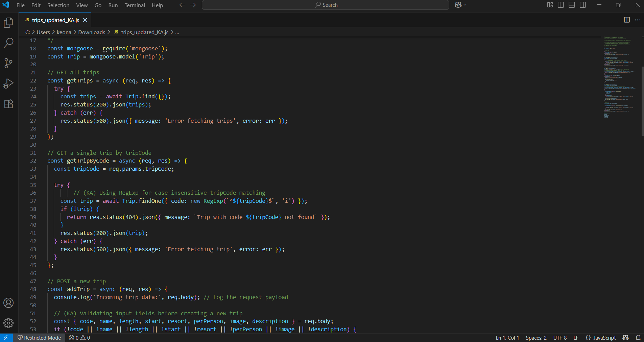Image resolution: width=644 pixels, height=342 pixels.
Task: Go forward with the right arrow
Action: [193, 5]
